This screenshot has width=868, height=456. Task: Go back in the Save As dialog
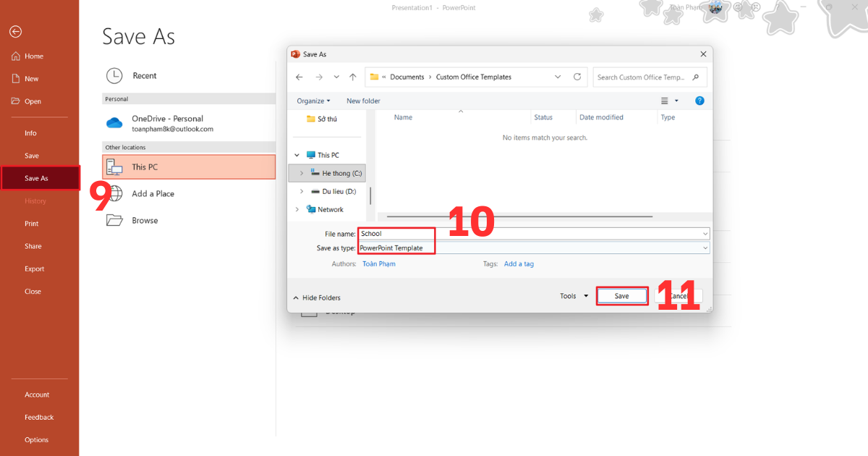[x=300, y=77]
